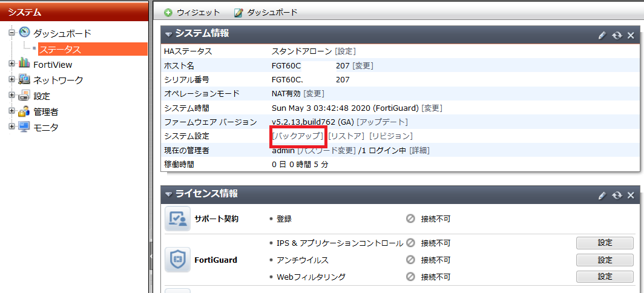Open the ダッシュボード tree item label
The image size is (644, 293).
(62, 33)
